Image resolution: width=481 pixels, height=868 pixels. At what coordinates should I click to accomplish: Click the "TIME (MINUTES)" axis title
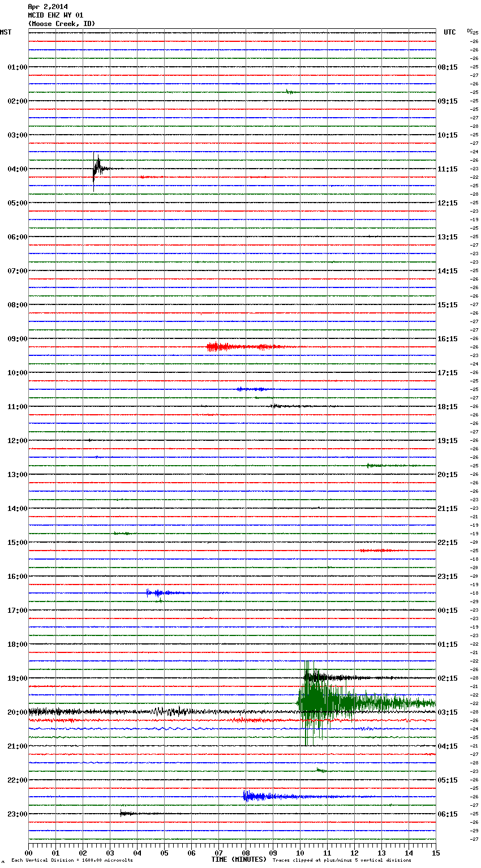239,860
